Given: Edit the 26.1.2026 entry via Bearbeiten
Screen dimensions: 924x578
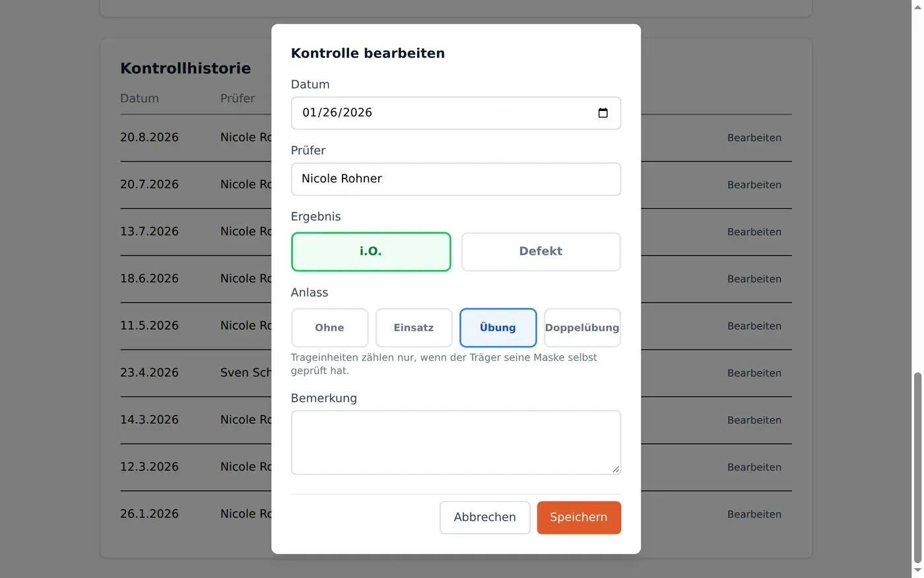Looking at the screenshot, I should [754, 515].
